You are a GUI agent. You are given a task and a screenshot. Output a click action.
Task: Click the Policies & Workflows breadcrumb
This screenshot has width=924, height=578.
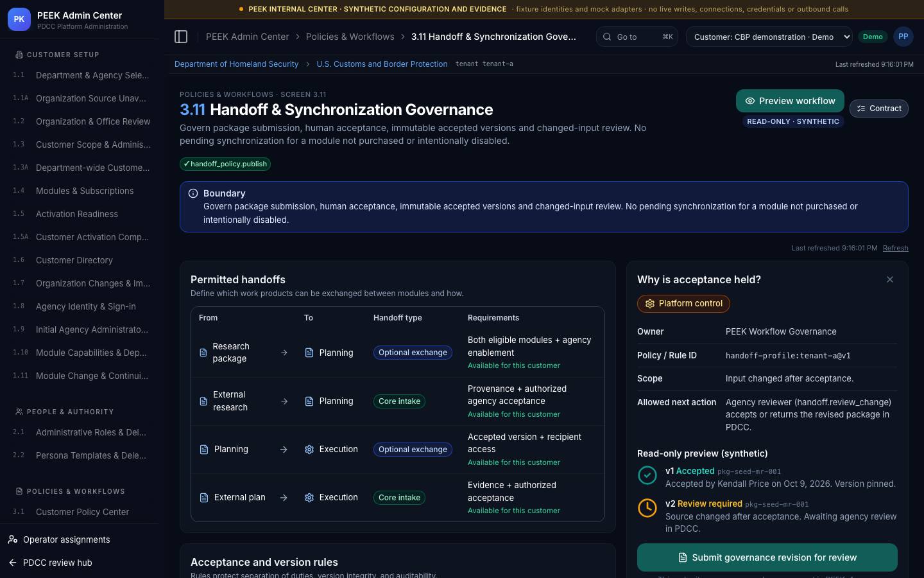350,37
